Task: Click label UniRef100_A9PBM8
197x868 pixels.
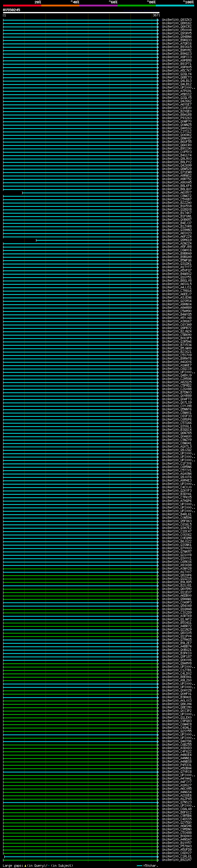Action: point(176,60)
